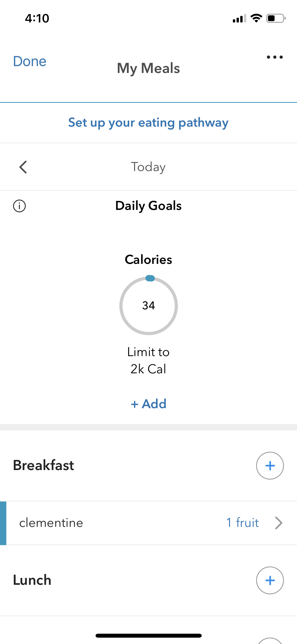Viewport: 297px width, 644px height.
Task: Tap the Lunch section heading
Action: [32, 580]
